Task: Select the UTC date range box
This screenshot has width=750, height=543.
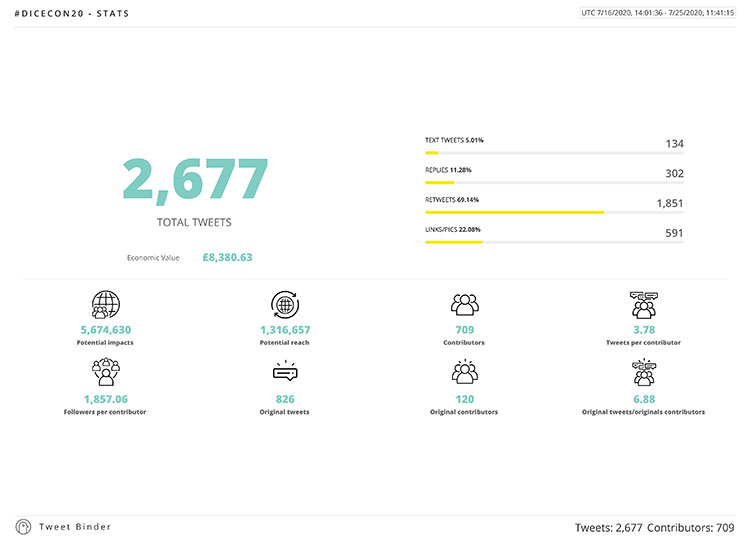Action: 657,13
